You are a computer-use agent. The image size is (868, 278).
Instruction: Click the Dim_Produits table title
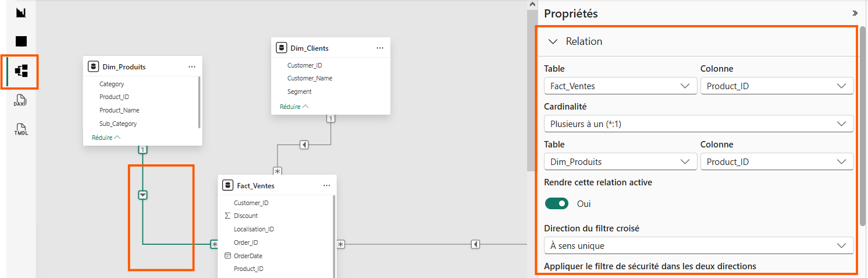124,67
